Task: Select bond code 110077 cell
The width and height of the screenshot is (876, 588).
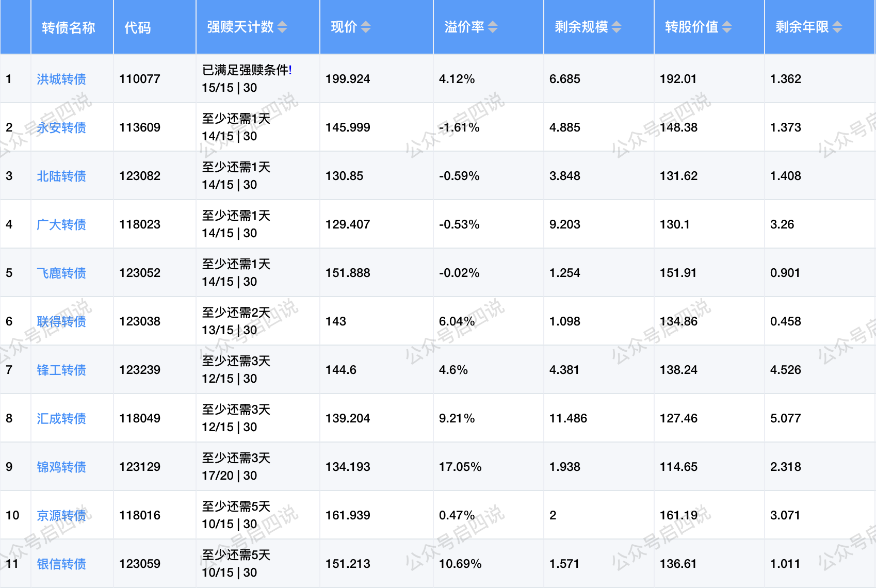Action: coord(140,79)
